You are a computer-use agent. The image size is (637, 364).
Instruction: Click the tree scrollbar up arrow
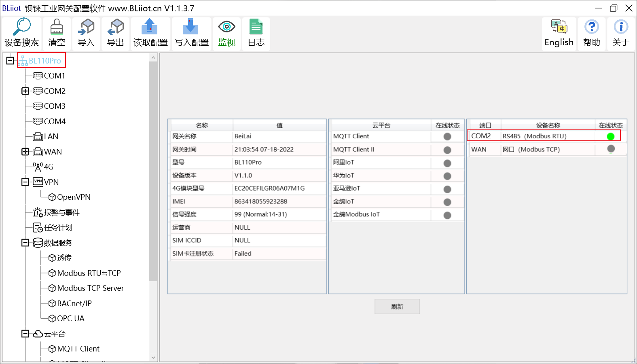pyautogui.click(x=153, y=58)
